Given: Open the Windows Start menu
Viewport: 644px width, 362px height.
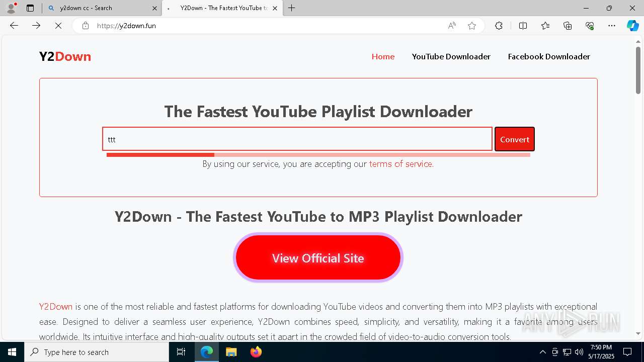Looking at the screenshot, I should (12, 352).
